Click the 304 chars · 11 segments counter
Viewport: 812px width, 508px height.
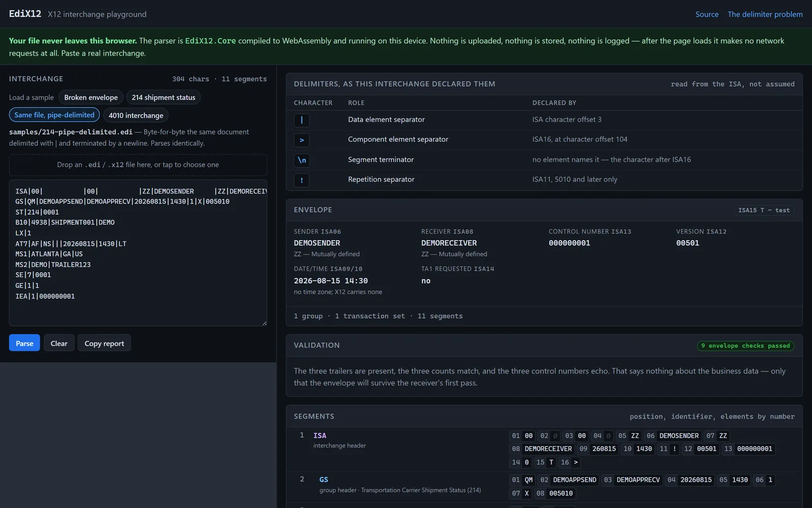point(219,79)
